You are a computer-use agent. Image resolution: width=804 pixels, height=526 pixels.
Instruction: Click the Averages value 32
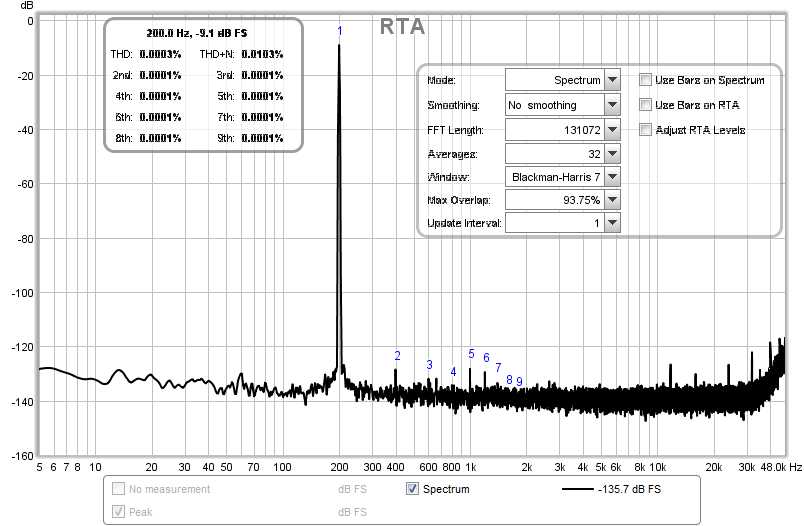(555, 154)
